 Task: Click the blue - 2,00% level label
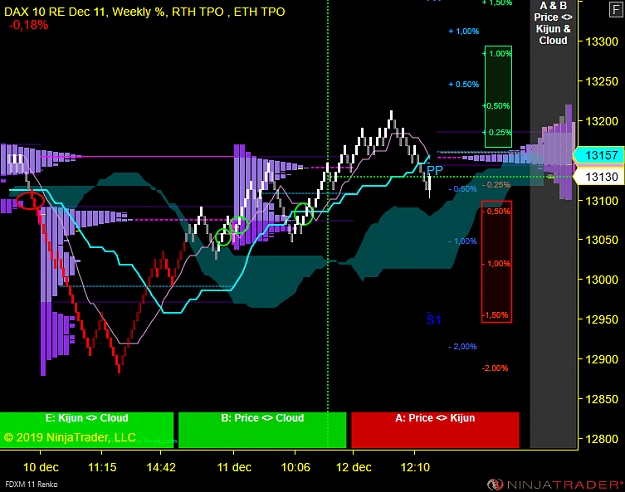point(463,346)
